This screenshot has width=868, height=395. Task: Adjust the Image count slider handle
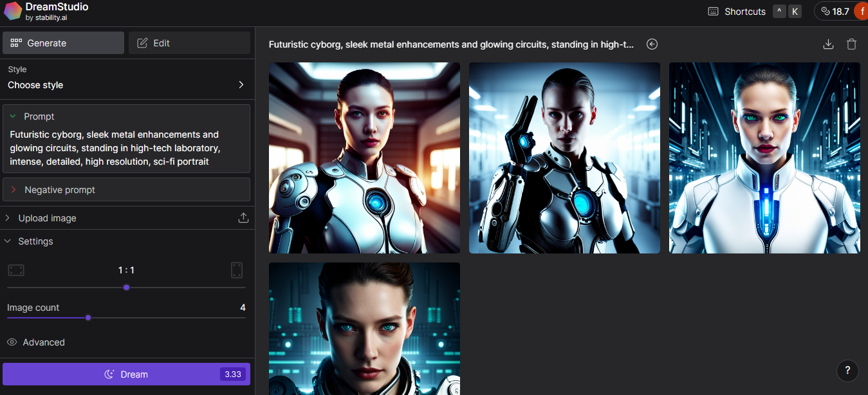(88, 318)
